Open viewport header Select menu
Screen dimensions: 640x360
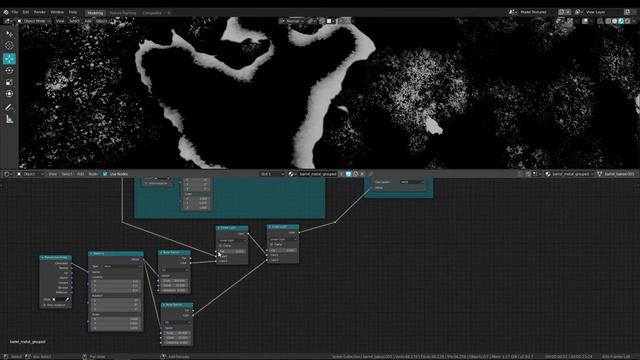(74, 21)
